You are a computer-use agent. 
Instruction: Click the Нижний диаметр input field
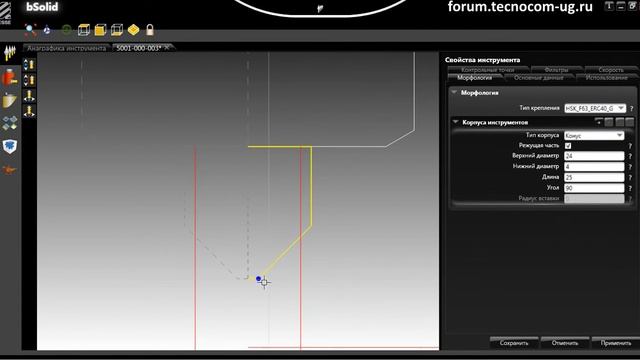pos(594,167)
